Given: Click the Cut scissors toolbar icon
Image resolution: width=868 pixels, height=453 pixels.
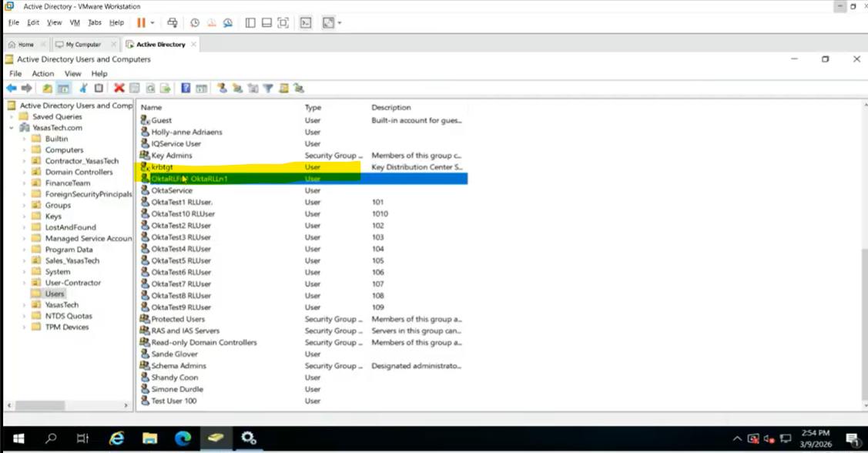Looking at the screenshot, I should coord(84,89).
